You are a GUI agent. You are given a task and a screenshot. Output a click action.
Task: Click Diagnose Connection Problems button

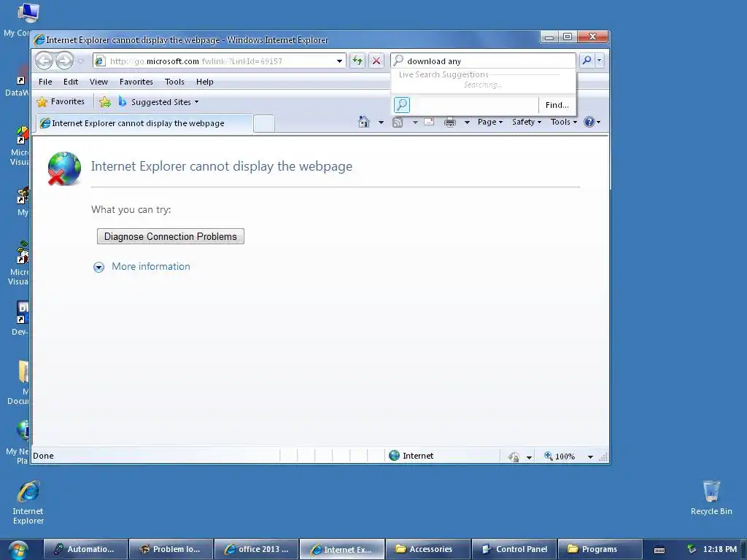click(171, 237)
